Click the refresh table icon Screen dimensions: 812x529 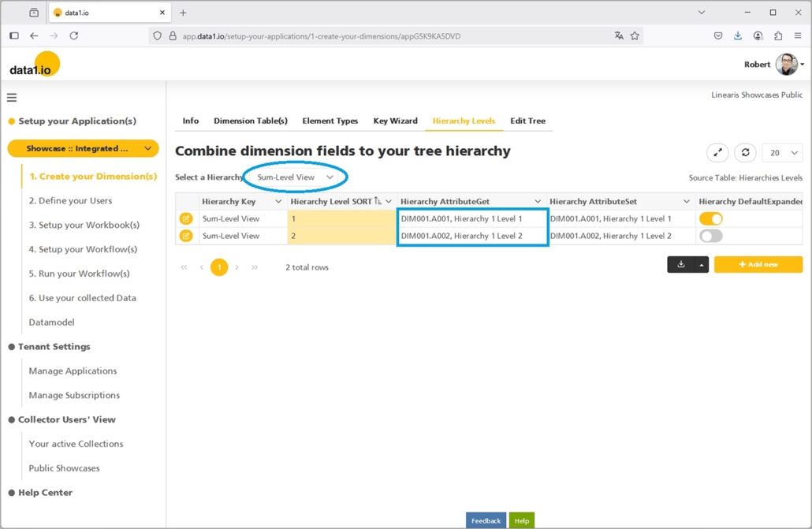[745, 153]
